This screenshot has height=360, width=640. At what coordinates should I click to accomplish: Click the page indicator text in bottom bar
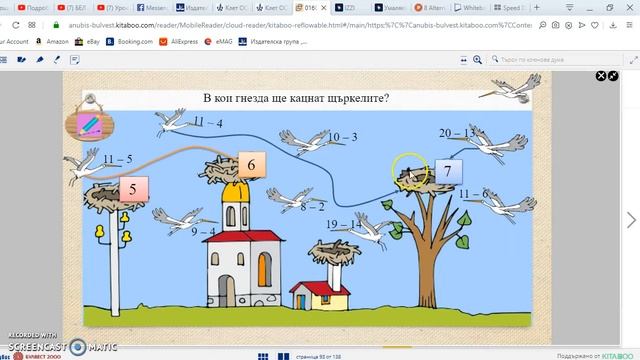(318, 357)
